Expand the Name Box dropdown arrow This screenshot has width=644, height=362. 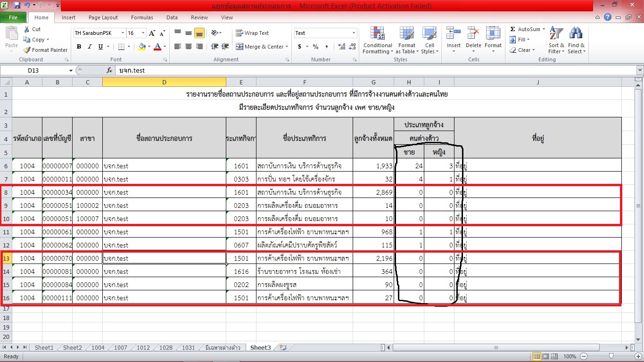pyautogui.click(x=71, y=70)
